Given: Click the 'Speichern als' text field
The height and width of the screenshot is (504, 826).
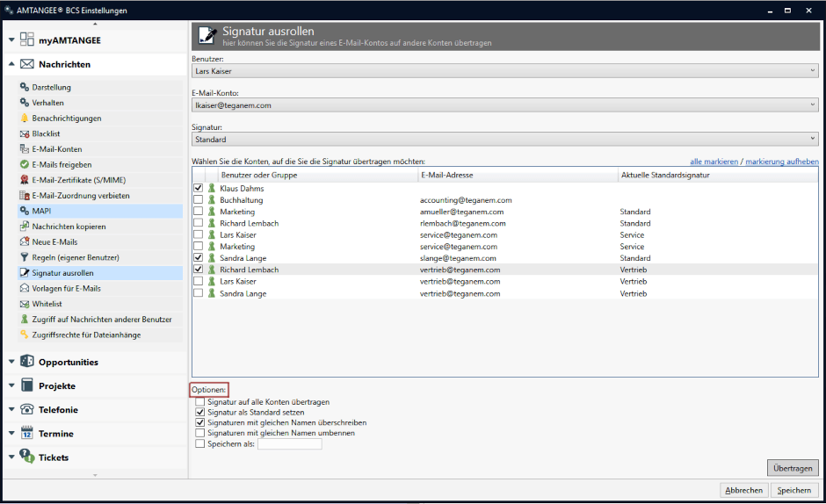Looking at the screenshot, I should pyautogui.click(x=290, y=444).
